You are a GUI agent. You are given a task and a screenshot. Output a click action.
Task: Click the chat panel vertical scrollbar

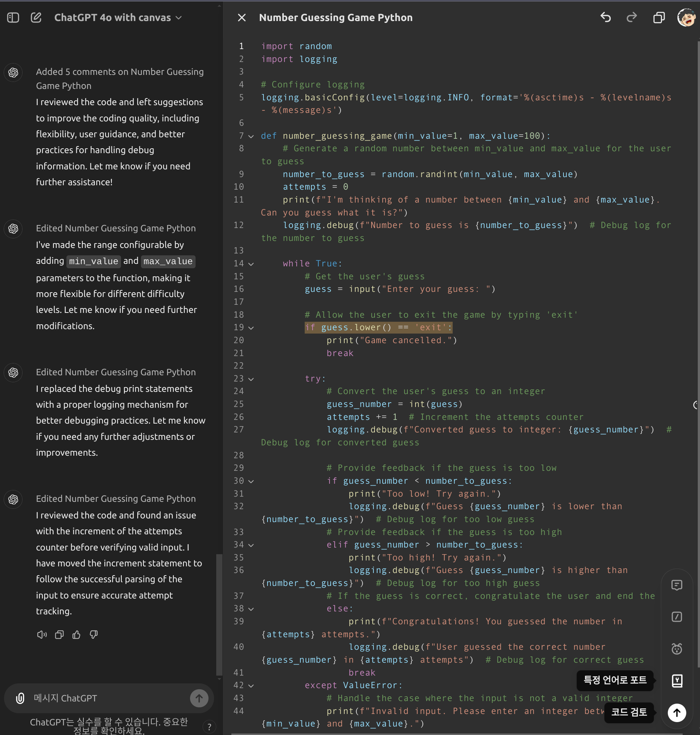pyautogui.click(x=219, y=615)
